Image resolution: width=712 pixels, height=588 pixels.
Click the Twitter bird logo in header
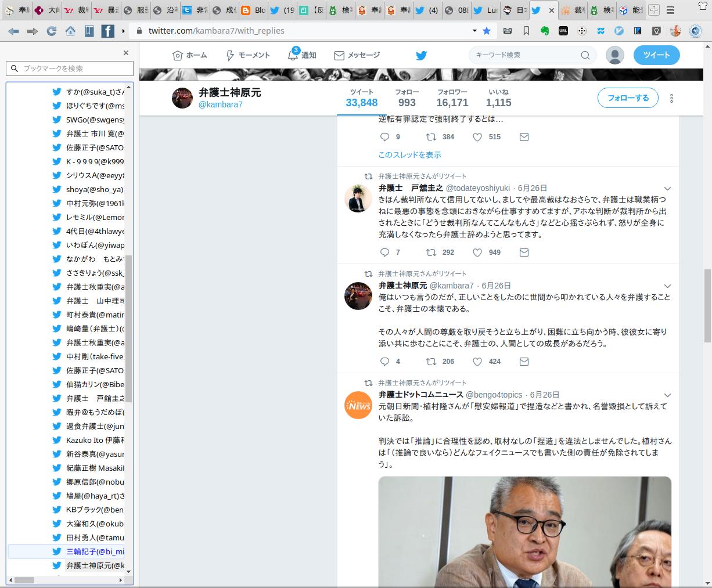point(421,56)
